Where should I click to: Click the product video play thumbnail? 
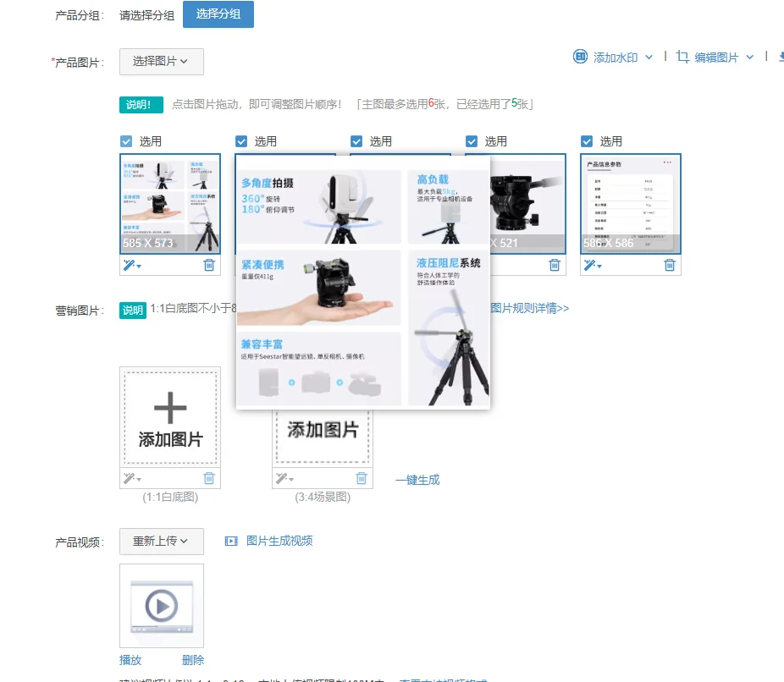[x=162, y=606]
